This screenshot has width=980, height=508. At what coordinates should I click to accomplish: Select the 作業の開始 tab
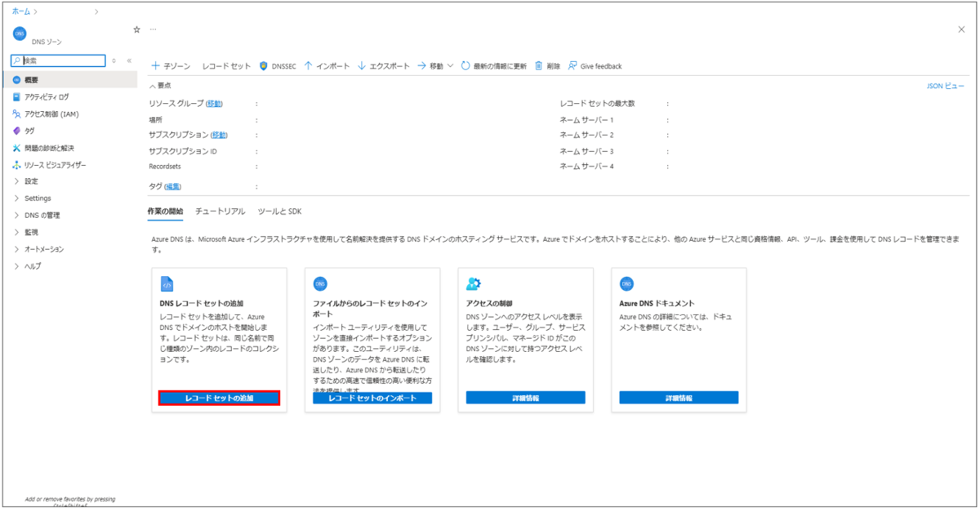coord(165,211)
